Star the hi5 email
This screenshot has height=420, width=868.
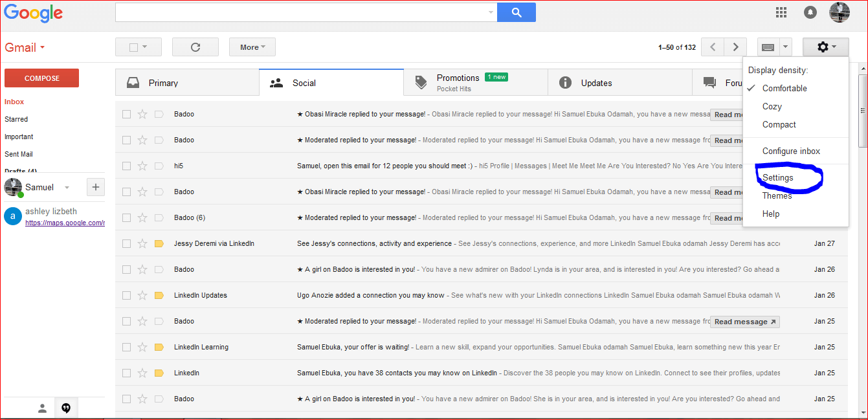pyautogui.click(x=142, y=166)
